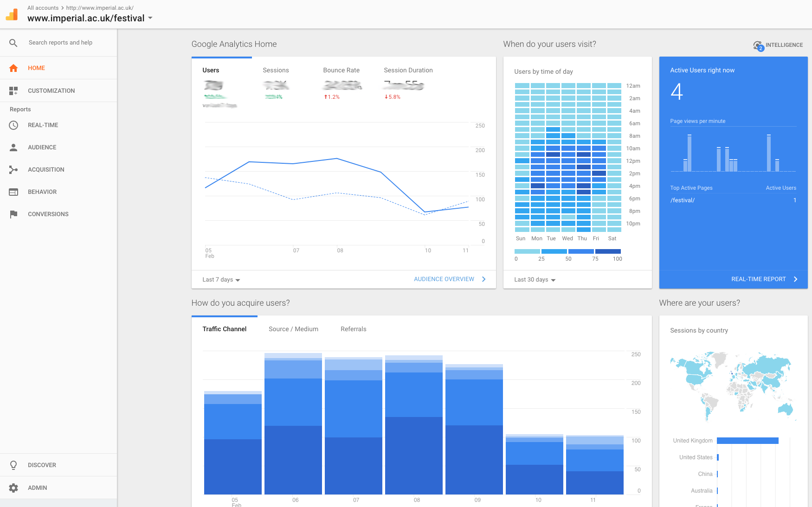Open the Intelligence panel icon
The image size is (812, 507).
coord(758,45)
